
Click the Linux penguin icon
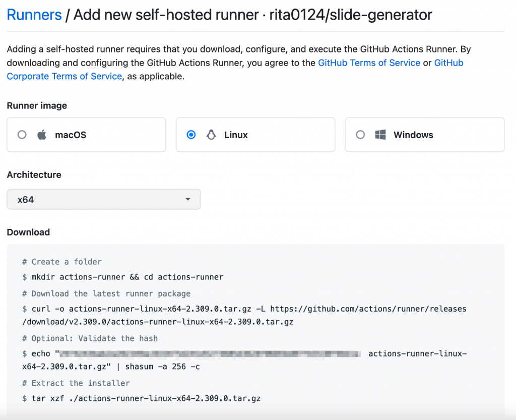tap(211, 135)
